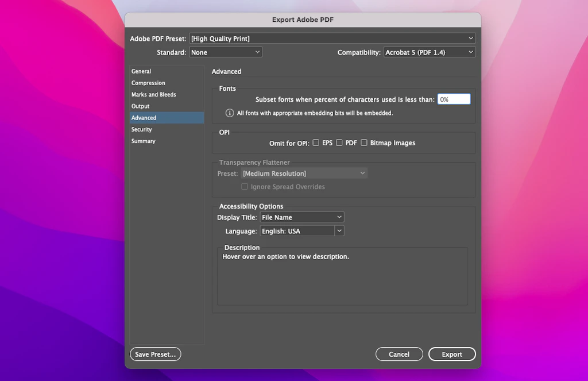
Task: Click the Language text field
Action: coord(297,231)
